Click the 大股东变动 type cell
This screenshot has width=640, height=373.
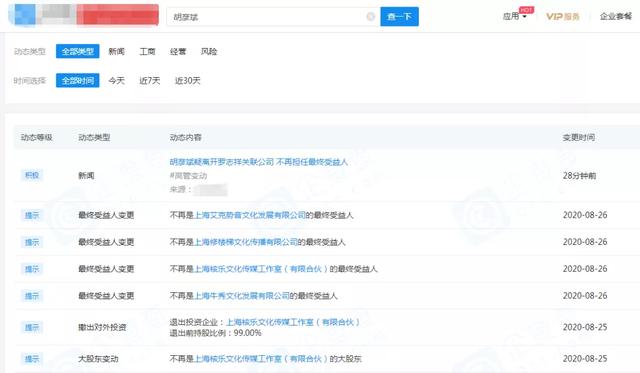(98, 359)
